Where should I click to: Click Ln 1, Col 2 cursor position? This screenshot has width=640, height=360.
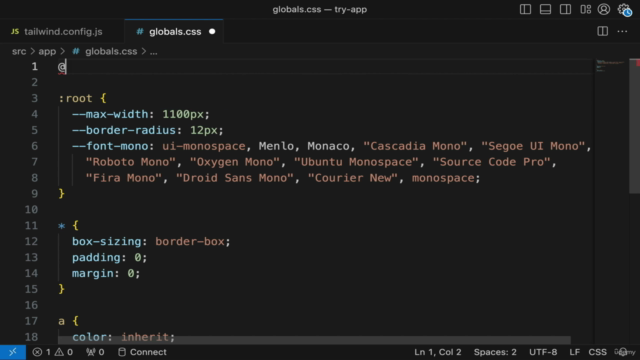438,352
